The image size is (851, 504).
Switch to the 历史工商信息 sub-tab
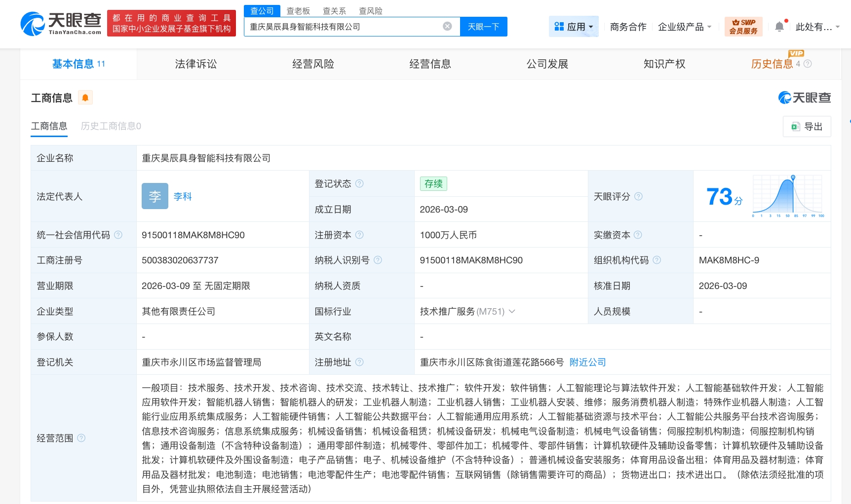pyautogui.click(x=110, y=126)
